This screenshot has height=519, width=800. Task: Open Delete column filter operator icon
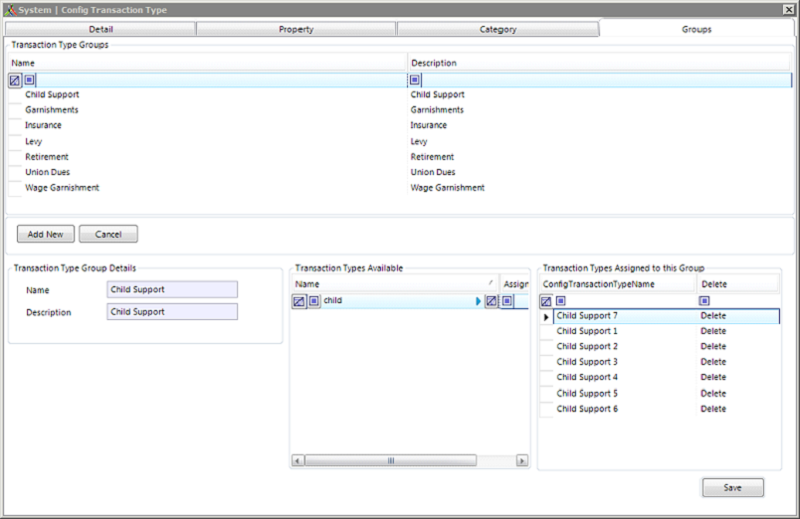point(705,301)
